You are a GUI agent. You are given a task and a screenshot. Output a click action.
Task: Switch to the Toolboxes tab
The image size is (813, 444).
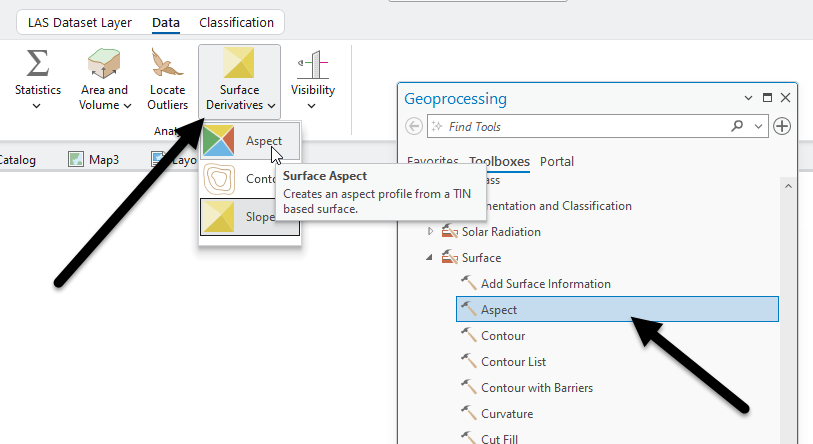(x=499, y=161)
